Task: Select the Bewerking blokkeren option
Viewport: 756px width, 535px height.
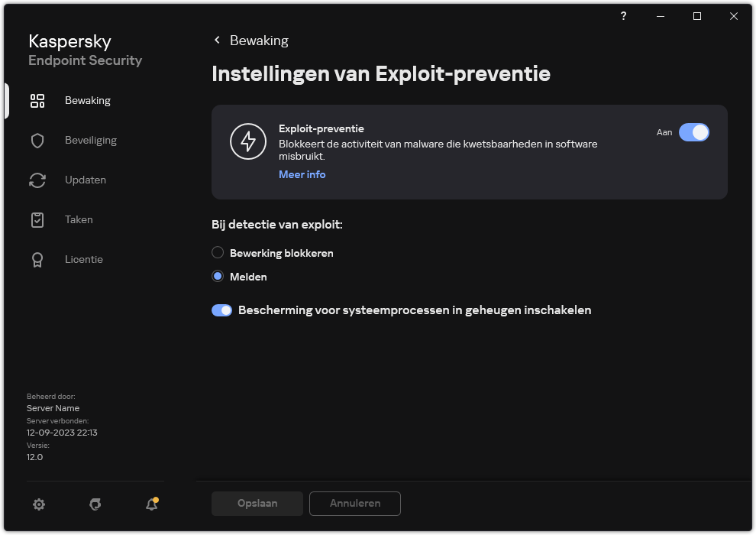Action: click(x=218, y=252)
